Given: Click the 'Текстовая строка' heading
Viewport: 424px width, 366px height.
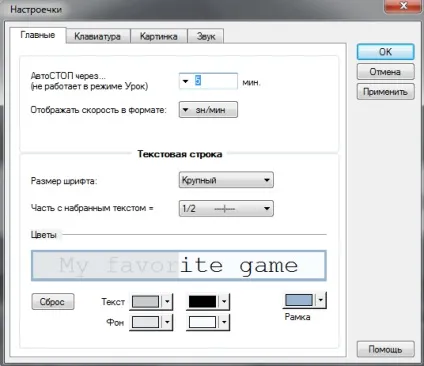Looking at the screenshot, I should tap(180, 154).
